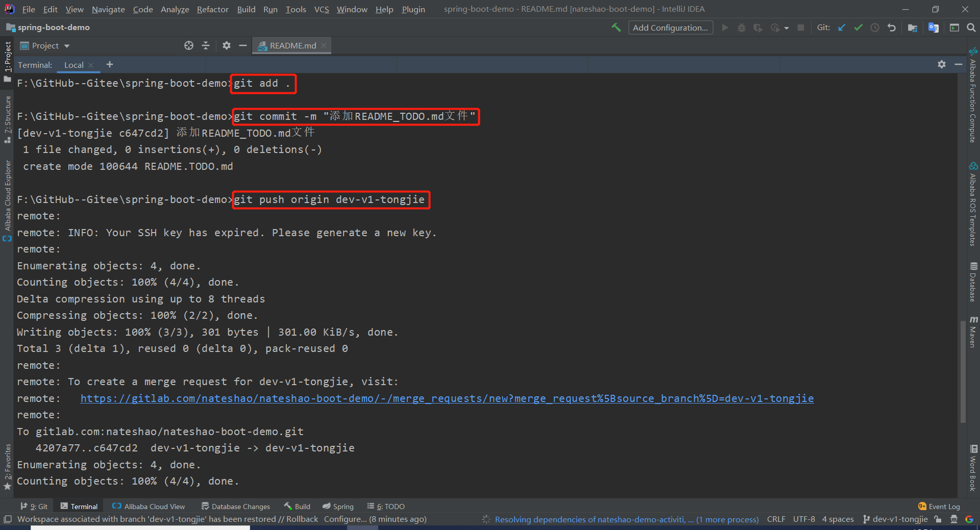Image resolution: width=980 pixels, height=530 pixels.
Task: Click Git Rollback undo icon
Action: (892, 28)
